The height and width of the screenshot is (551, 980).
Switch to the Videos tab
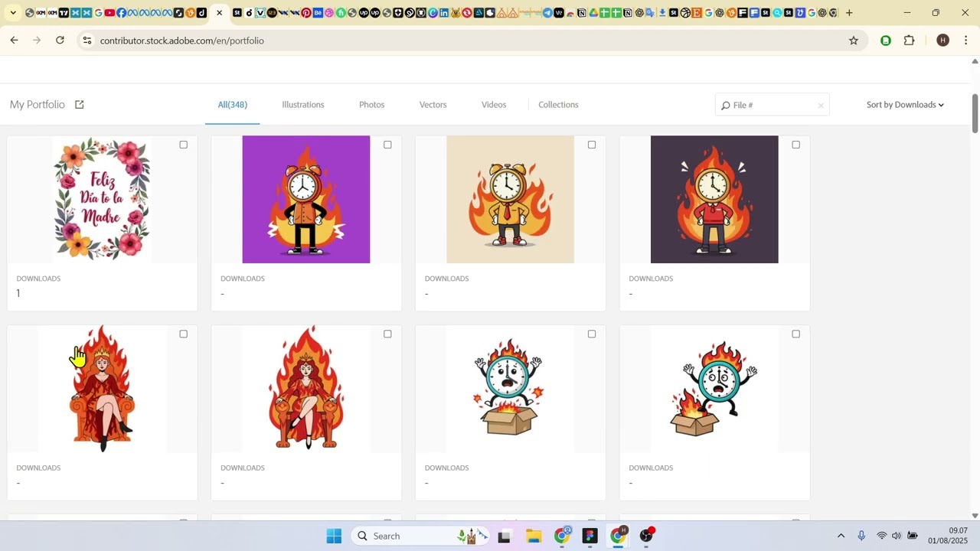point(494,105)
